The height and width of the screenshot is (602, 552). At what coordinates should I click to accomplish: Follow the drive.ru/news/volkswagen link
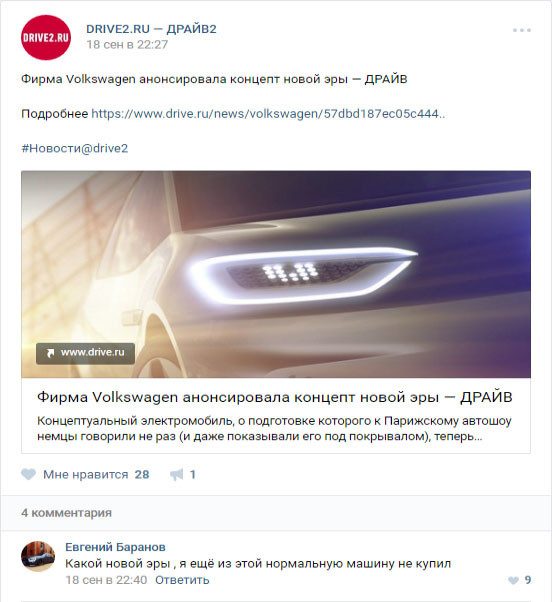268,114
